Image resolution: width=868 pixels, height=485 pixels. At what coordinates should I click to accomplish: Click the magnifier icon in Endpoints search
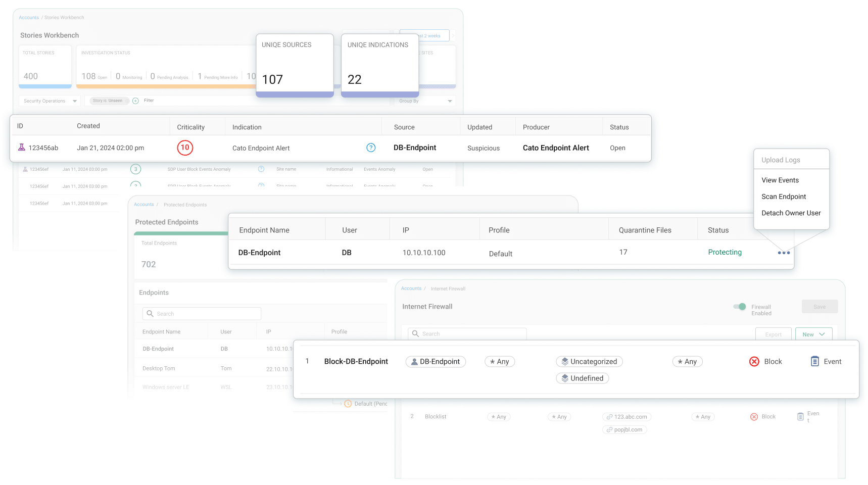click(150, 314)
